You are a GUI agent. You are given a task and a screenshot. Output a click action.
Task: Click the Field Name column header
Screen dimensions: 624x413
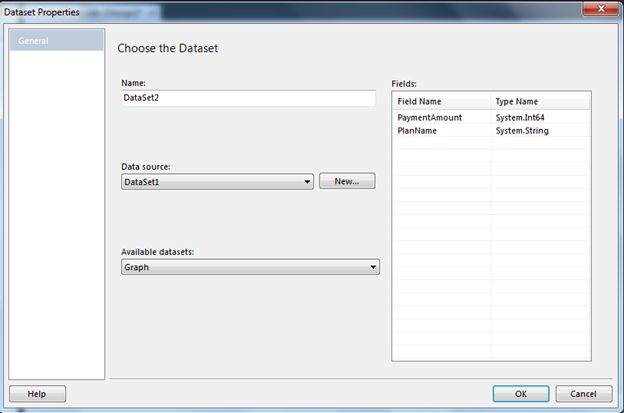[442, 101]
